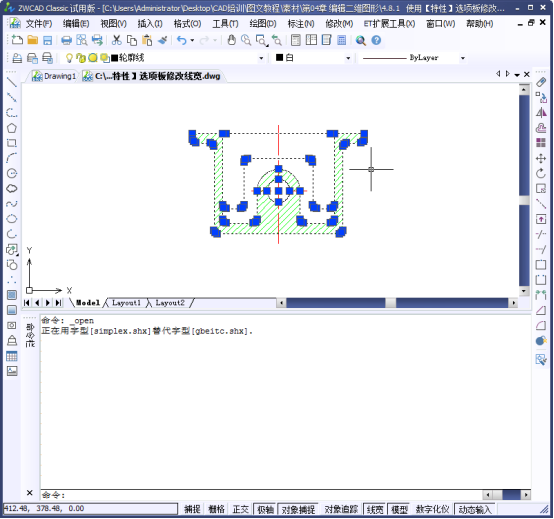
Task: Click the Save icon in toolbar
Action: click(x=47, y=40)
